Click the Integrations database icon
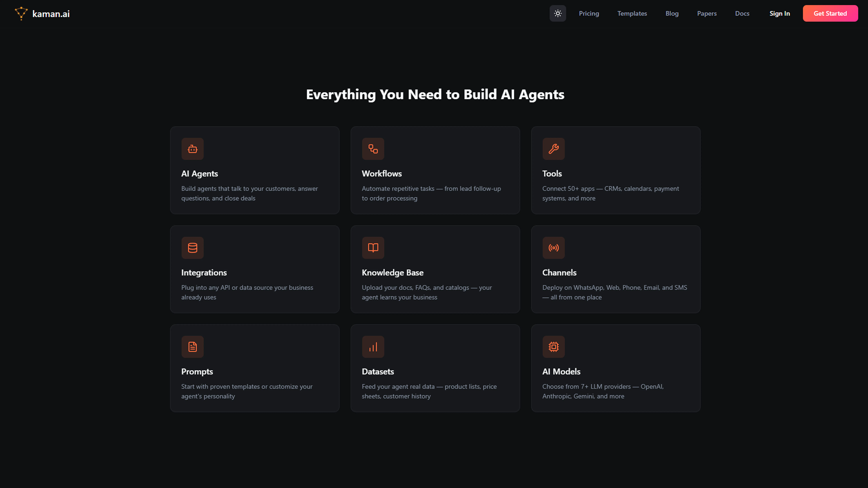Screen dimensions: 868x488 tap(192, 248)
